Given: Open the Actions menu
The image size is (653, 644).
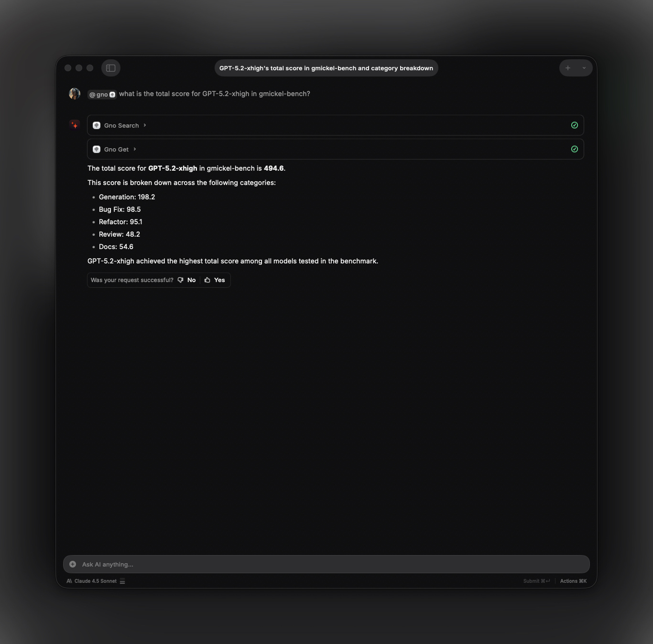Looking at the screenshot, I should tap(573, 581).
